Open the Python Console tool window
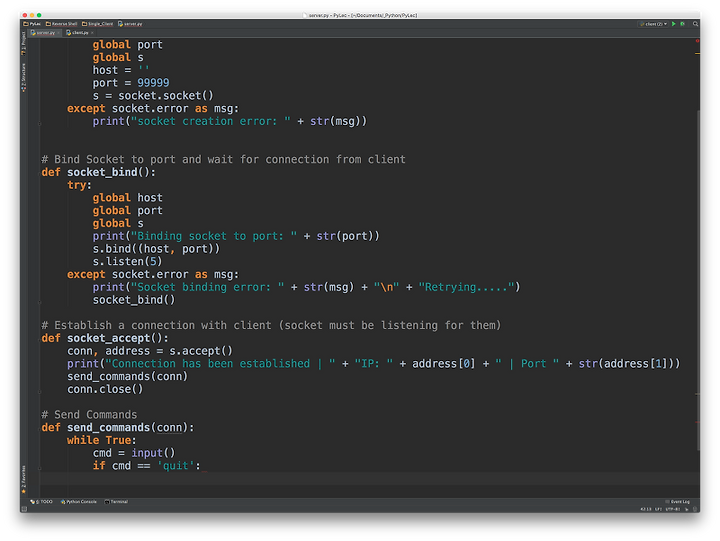 pos(79,502)
